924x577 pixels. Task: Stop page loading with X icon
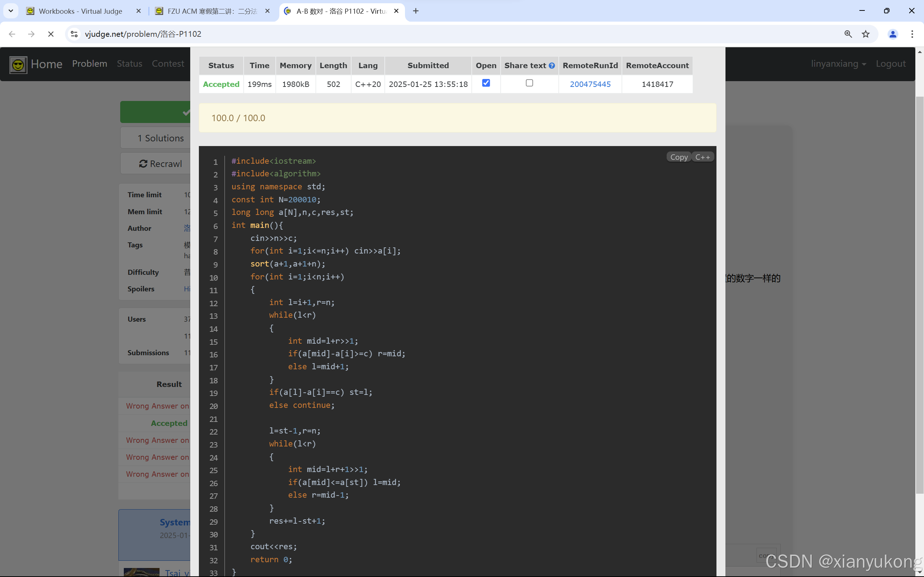click(51, 34)
